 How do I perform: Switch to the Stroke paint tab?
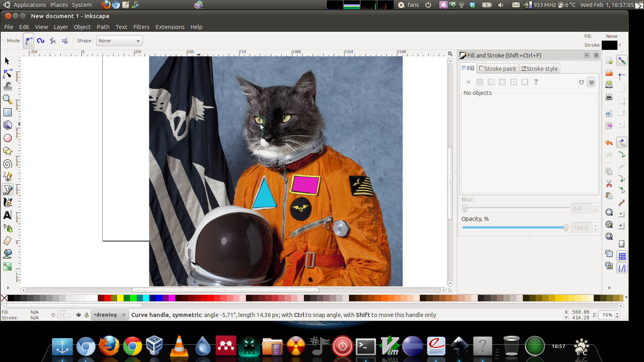pyautogui.click(x=497, y=69)
